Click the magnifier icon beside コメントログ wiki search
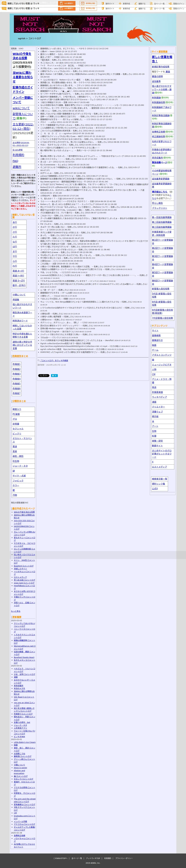 click(x=39, y=360)
